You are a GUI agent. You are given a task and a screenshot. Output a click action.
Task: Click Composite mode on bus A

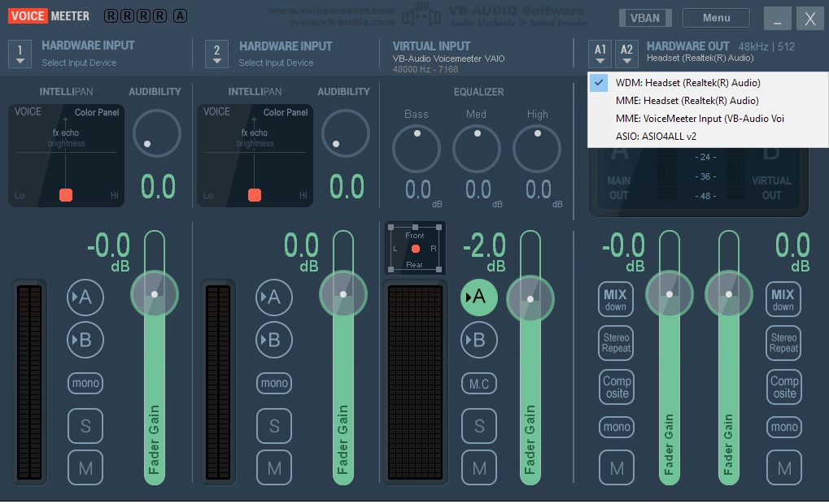[616, 387]
